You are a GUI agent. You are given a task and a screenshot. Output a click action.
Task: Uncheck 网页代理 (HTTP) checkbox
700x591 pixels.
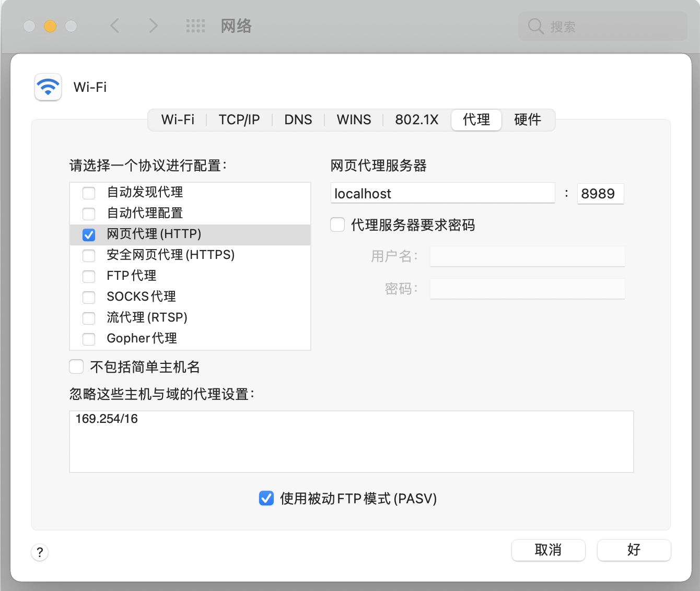89,234
